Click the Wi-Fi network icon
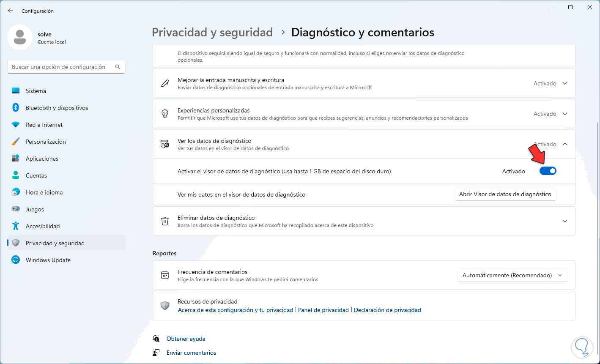Viewport: 600px width, 364px height. (x=16, y=125)
